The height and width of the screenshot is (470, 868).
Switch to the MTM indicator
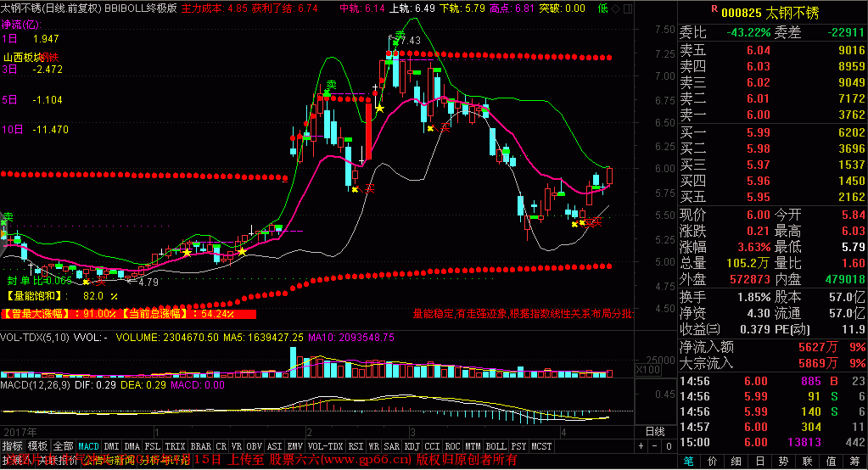click(473, 446)
